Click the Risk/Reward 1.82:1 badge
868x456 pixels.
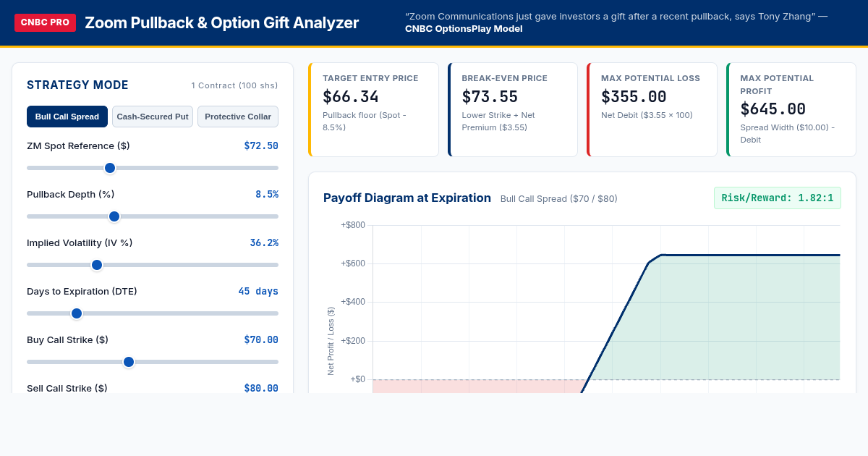(x=778, y=198)
